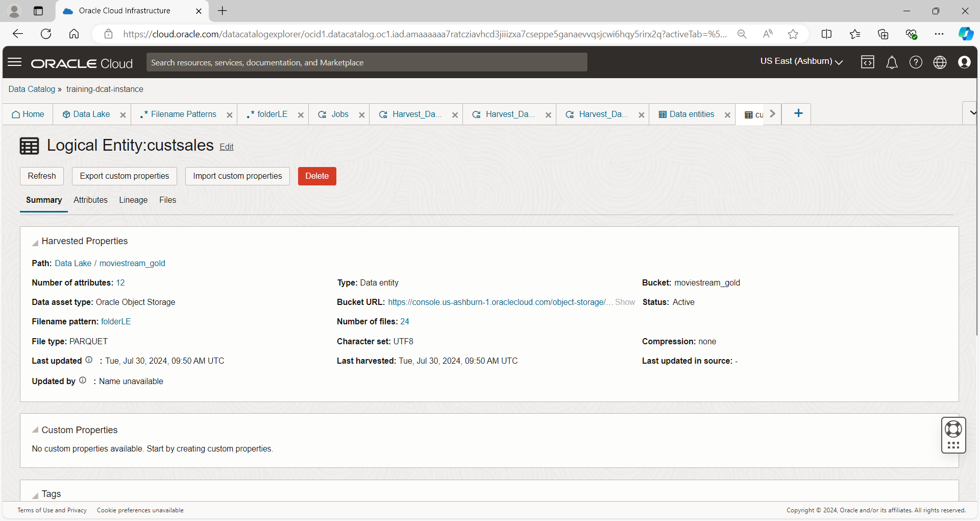Open the language globe icon
This screenshot has height=521, width=980.
pos(940,62)
